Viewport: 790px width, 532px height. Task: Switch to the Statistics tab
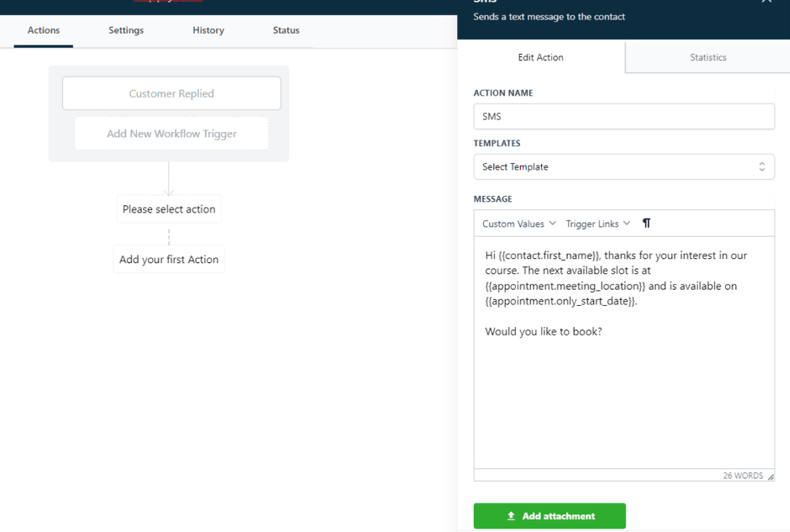(707, 57)
